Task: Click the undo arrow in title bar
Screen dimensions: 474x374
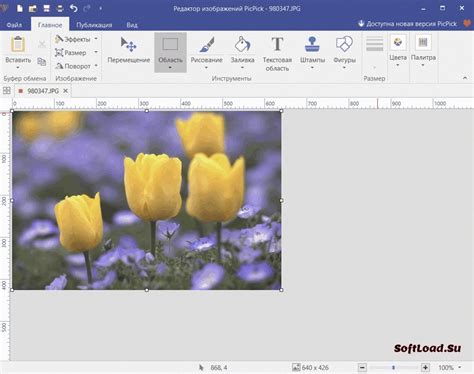Action: tap(74, 8)
